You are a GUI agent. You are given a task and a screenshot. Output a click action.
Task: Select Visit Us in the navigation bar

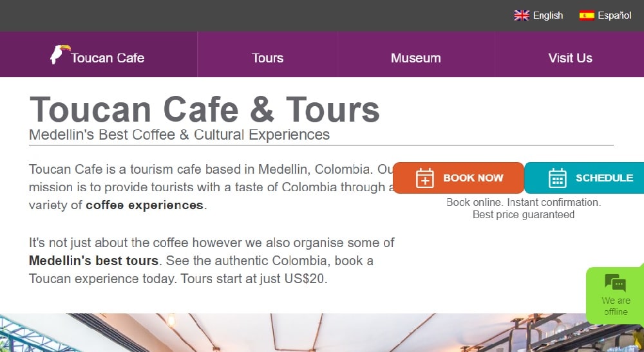point(570,58)
